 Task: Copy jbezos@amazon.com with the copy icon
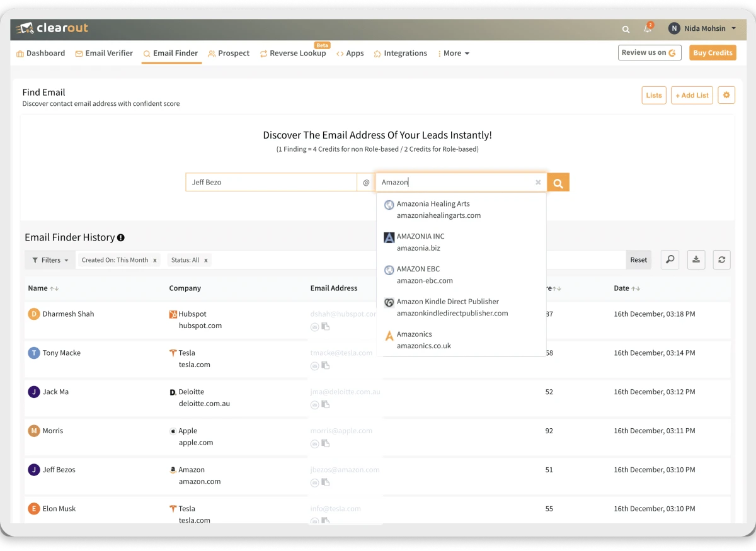(326, 482)
